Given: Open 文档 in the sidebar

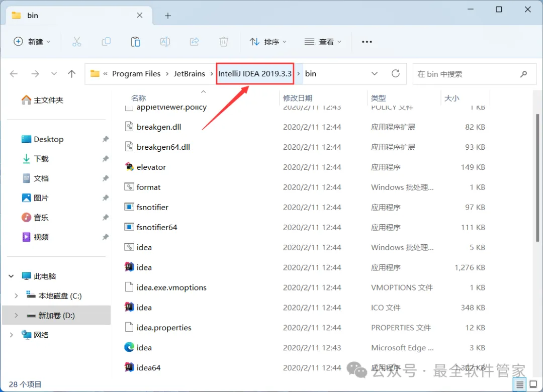Looking at the screenshot, I should pos(35,178).
